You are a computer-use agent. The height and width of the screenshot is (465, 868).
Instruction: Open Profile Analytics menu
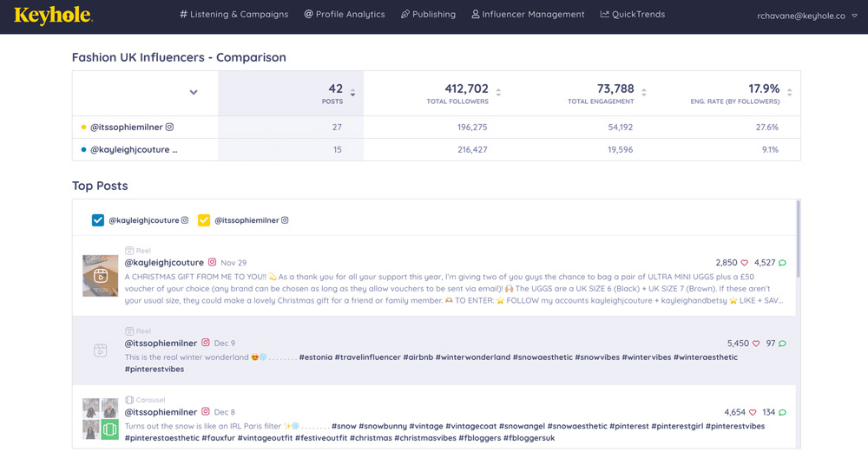[345, 15]
